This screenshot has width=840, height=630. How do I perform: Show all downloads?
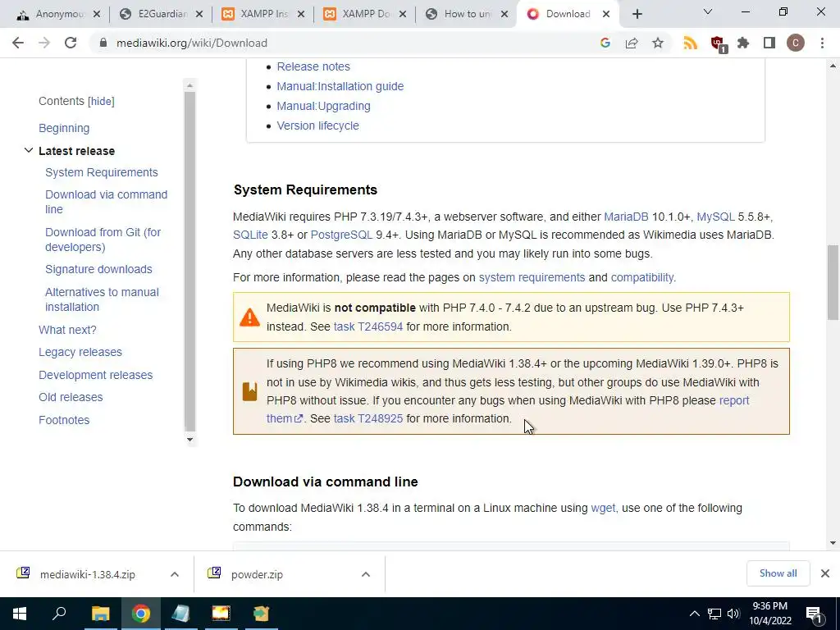tap(778, 573)
